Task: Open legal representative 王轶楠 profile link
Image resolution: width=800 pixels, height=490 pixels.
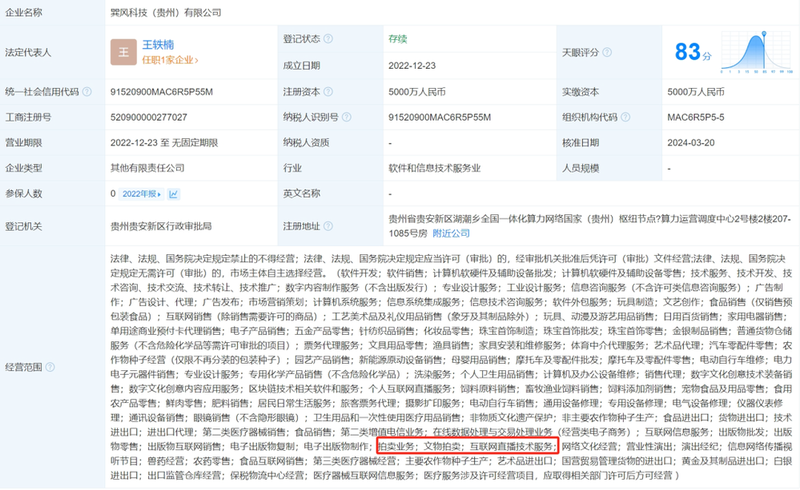Action: coord(158,45)
